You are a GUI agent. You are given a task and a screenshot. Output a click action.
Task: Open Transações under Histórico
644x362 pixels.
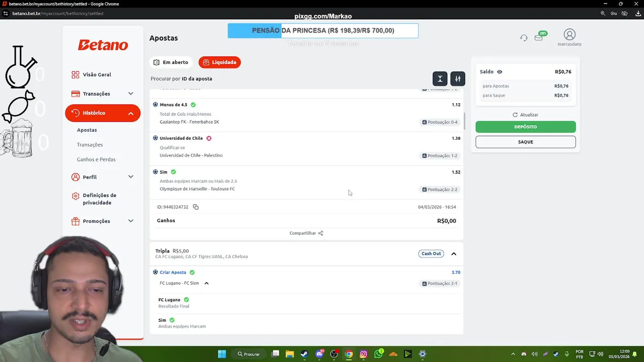[x=90, y=144]
